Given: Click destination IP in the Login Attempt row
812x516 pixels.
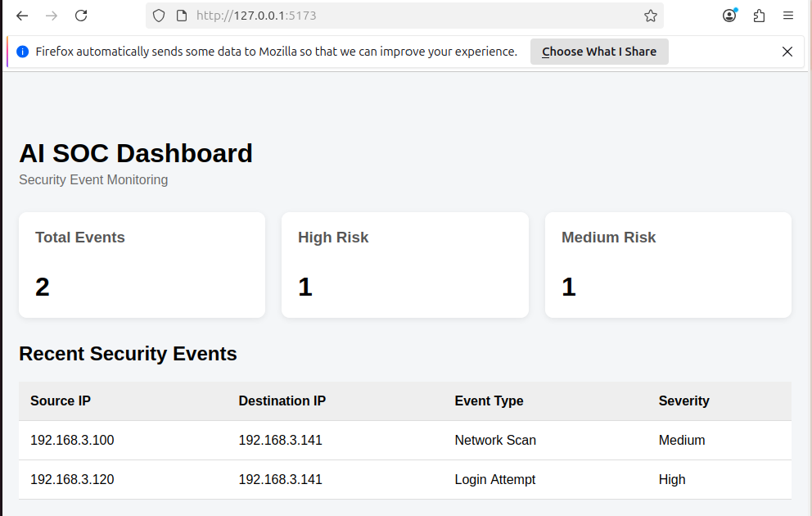Looking at the screenshot, I should 280,480.
